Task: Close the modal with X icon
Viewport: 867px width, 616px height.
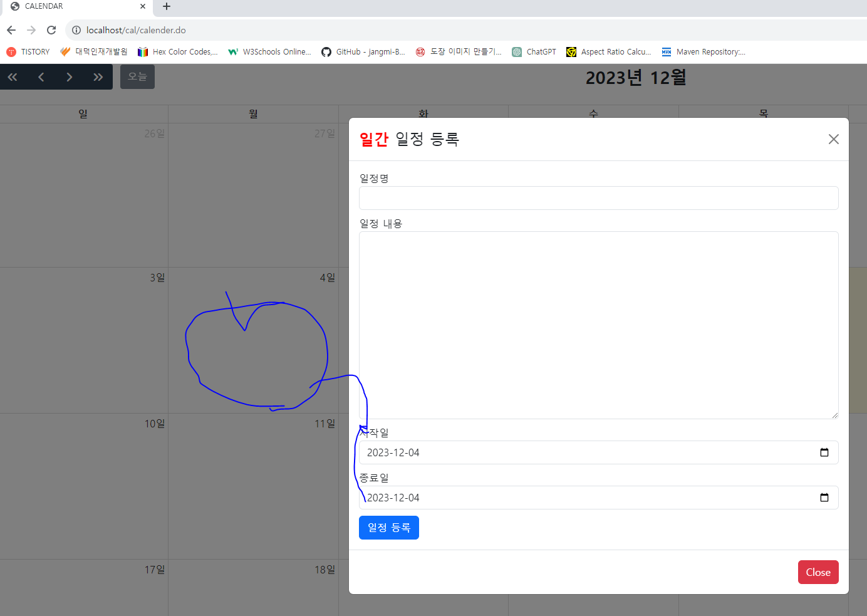Action: (x=833, y=139)
